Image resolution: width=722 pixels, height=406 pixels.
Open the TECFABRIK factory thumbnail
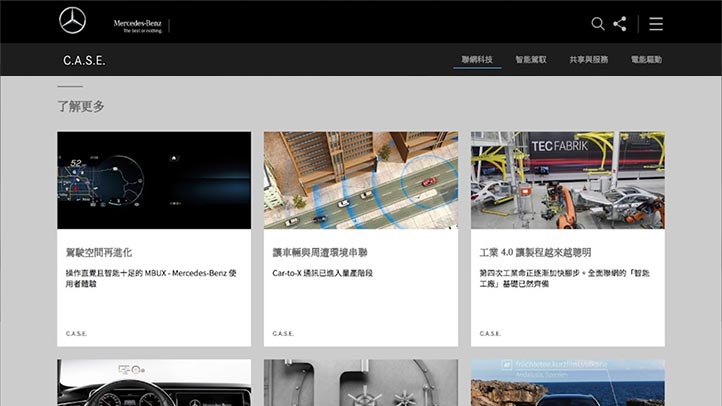(x=568, y=180)
